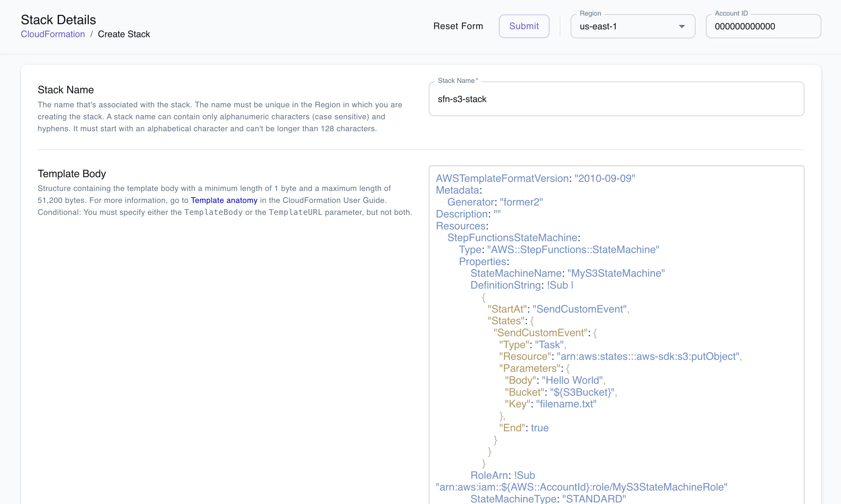This screenshot has width=841, height=504.
Task: Open the Region dropdown arrow
Action: click(x=682, y=26)
